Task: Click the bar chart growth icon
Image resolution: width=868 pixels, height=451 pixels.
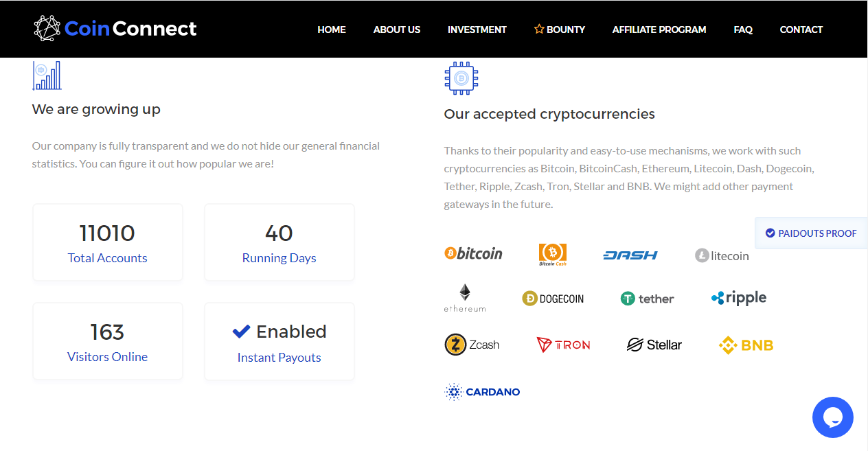Action: point(47,76)
